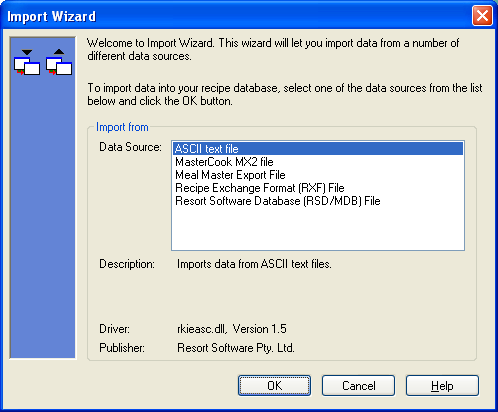Screen dimensions: 498x412
Task: Click the driver text rkieasc.dll Version 1.5
Action: click(x=232, y=329)
